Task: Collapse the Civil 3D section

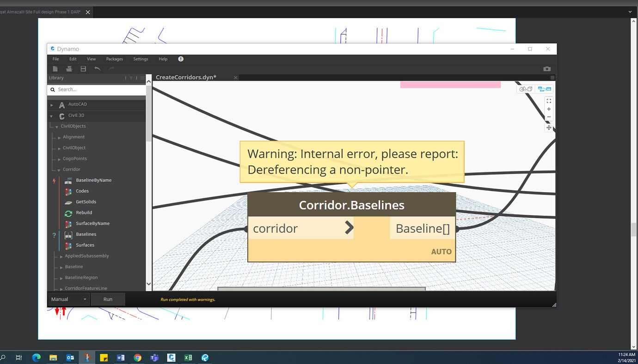Action: coord(51,116)
